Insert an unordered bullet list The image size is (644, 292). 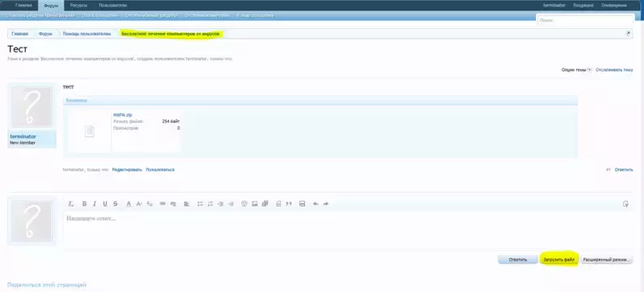(x=200, y=204)
